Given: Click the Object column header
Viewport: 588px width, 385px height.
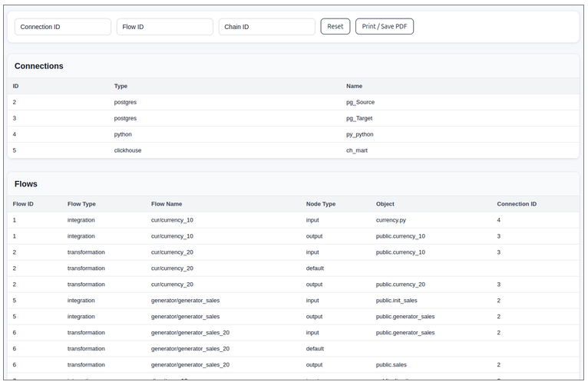Looking at the screenshot, I should pos(385,204).
